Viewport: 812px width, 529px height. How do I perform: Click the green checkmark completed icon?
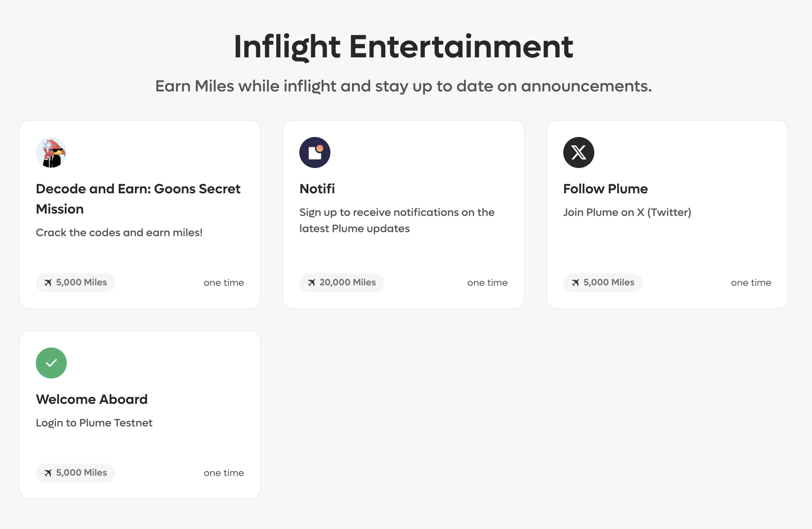(51, 363)
